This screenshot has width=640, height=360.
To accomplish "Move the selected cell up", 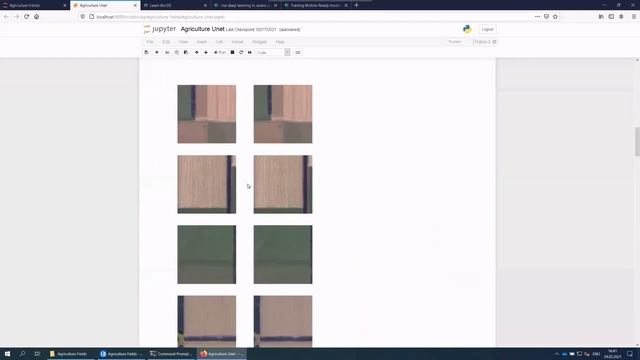I will pyautogui.click(x=197, y=52).
